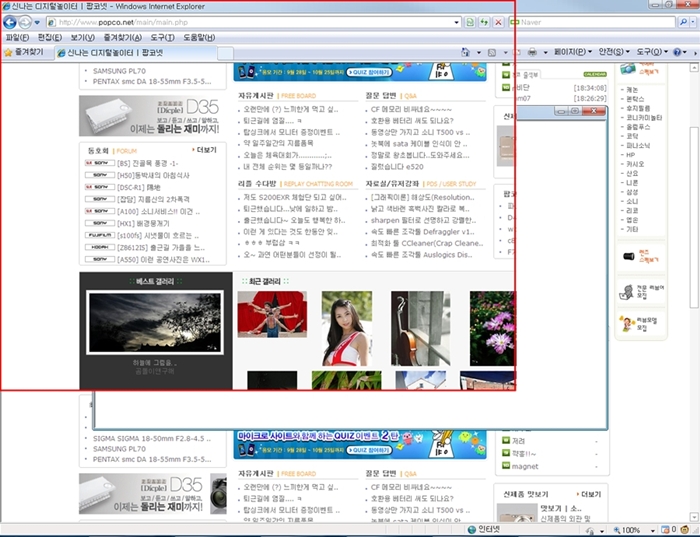The height and width of the screenshot is (537, 700).
Task: Click the 전문 리뷰어 모집 icon
Action: pyautogui.click(x=627, y=292)
